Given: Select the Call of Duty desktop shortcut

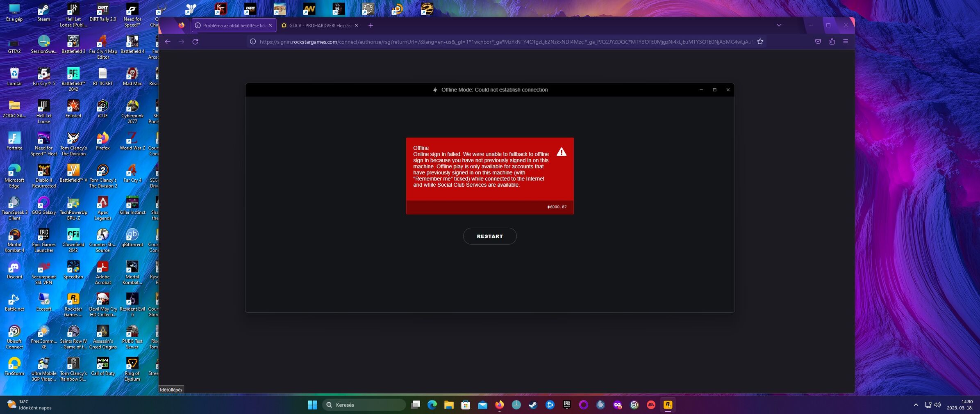Looking at the screenshot, I should pos(103,367).
